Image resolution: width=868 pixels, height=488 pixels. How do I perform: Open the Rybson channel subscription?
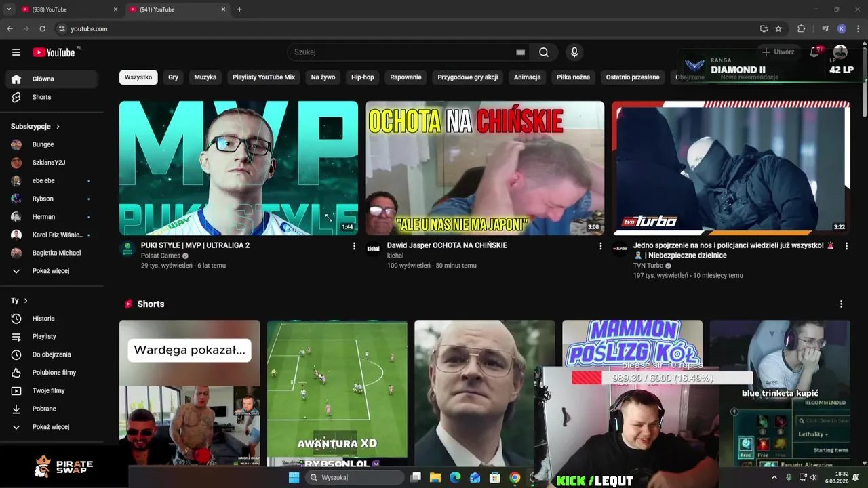point(52,199)
